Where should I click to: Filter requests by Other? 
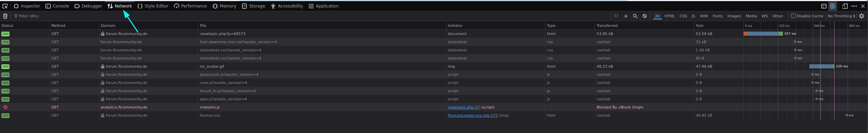tap(778, 16)
